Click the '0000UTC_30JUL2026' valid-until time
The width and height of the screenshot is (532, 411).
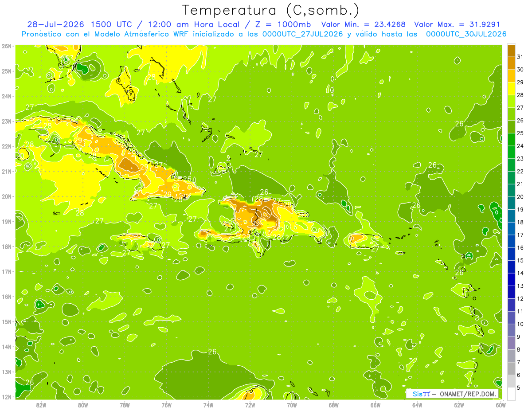click(x=466, y=34)
